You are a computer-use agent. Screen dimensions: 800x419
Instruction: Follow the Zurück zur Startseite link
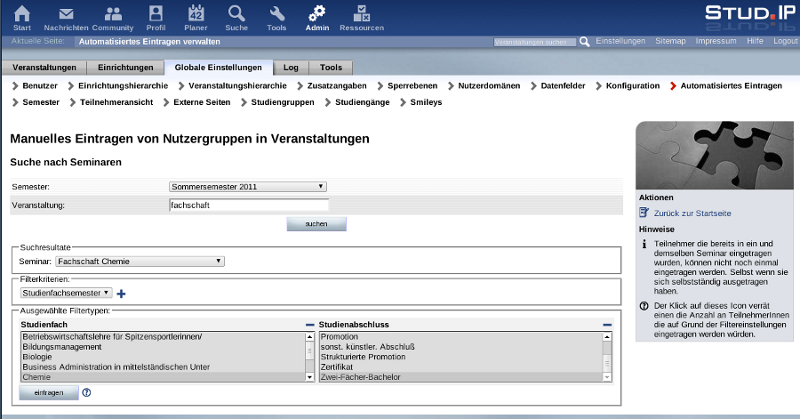(x=692, y=213)
